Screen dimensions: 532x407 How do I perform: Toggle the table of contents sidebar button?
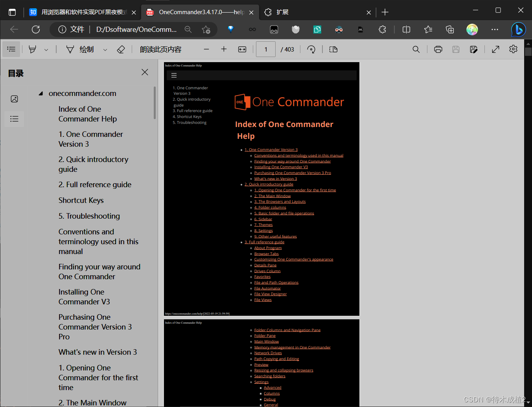[11, 49]
